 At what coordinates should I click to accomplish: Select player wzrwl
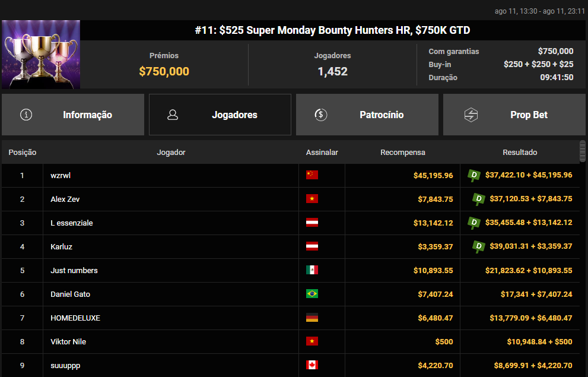coord(61,175)
